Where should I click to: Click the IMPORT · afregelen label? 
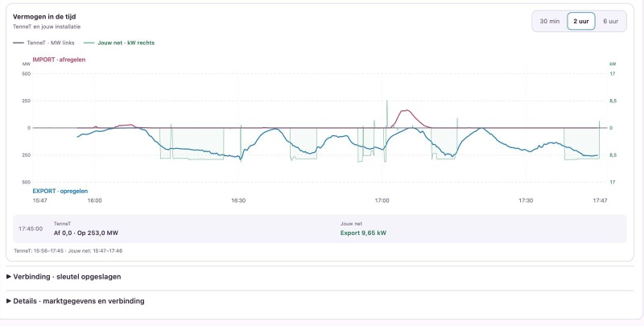(59, 60)
